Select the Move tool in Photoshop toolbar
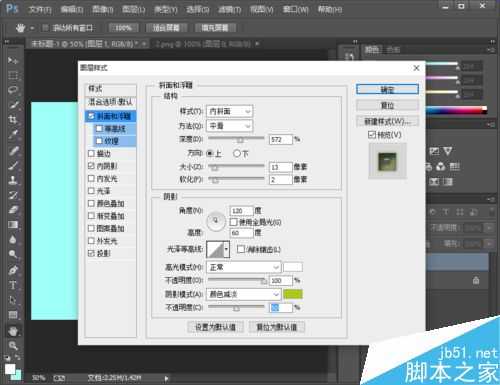The image size is (500, 385). 13,60
